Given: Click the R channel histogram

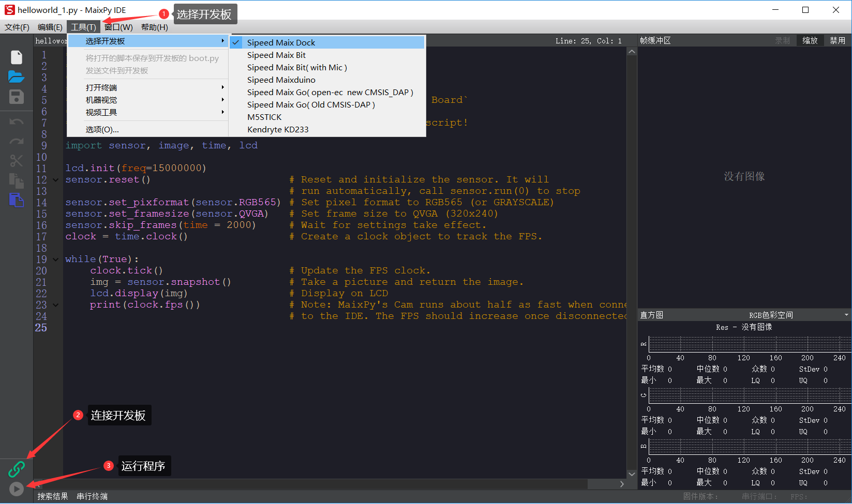Looking at the screenshot, I should coord(750,344).
